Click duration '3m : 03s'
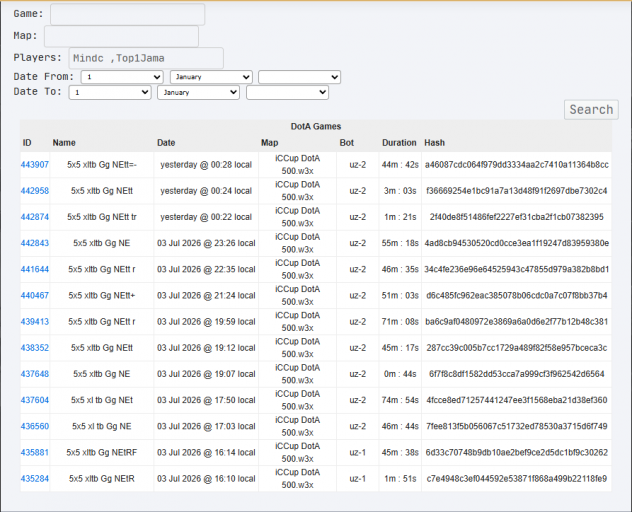The image size is (632, 512). [400, 191]
